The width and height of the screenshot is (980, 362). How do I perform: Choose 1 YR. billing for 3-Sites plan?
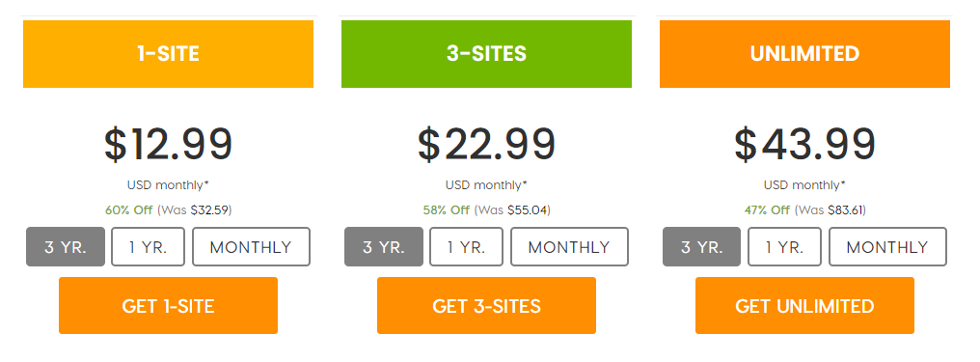pyautogui.click(x=466, y=246)
